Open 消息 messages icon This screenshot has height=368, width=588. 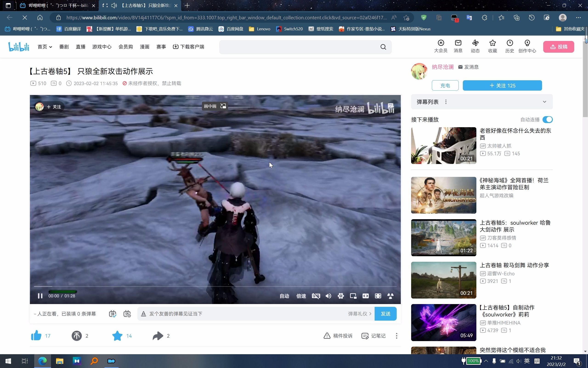tap(458, 46)
